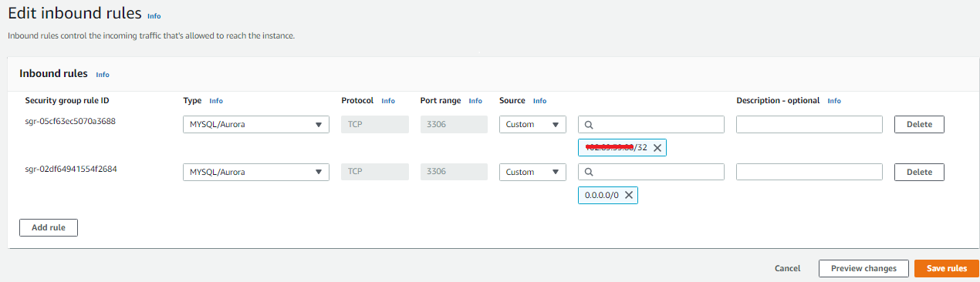Click the Add rule button

tap(49, 228)
